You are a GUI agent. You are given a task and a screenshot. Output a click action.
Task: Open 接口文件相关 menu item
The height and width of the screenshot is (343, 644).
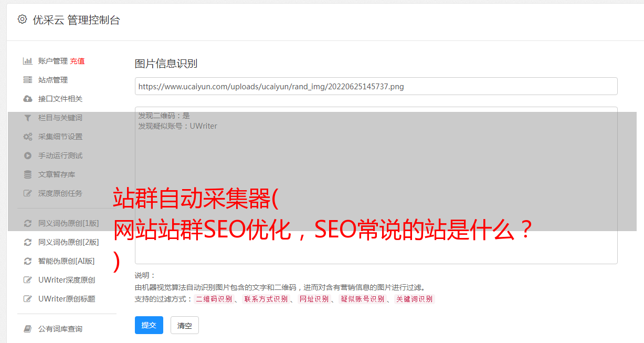[x=60, y=99]
